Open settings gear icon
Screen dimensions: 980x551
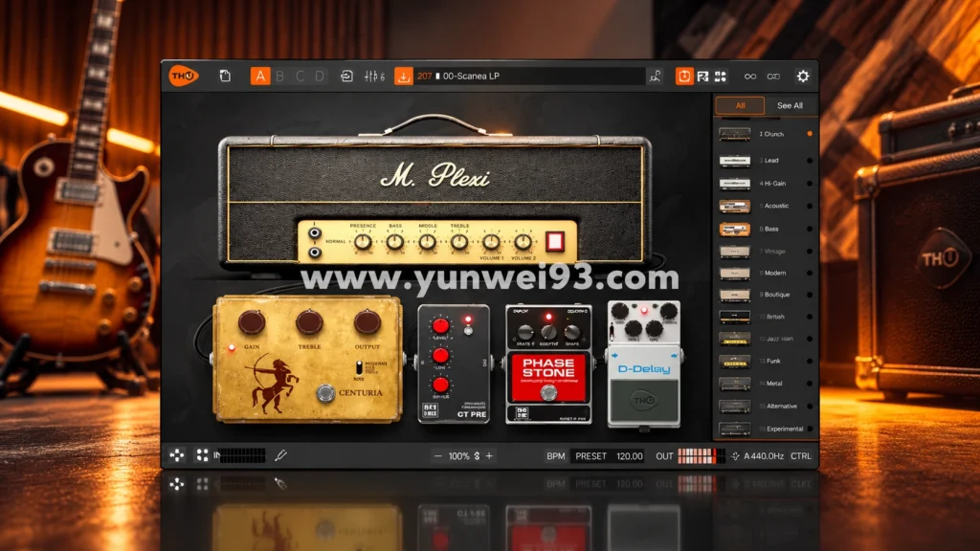[x=803, y=77]
